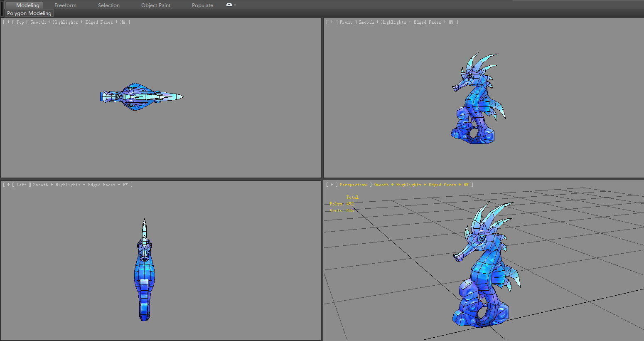644x341 pixels.
Task: Open the Populate ribbon tab
Action: click(202, 5)
